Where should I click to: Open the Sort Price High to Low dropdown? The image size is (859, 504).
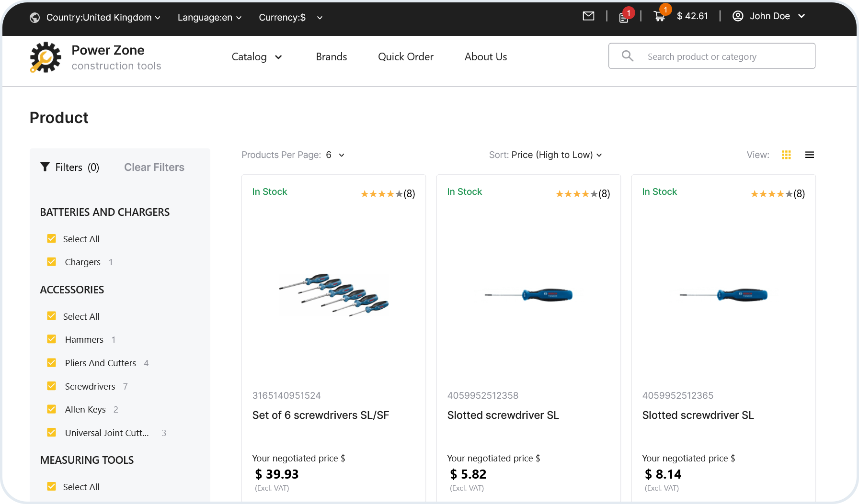(x=556, y=155)
